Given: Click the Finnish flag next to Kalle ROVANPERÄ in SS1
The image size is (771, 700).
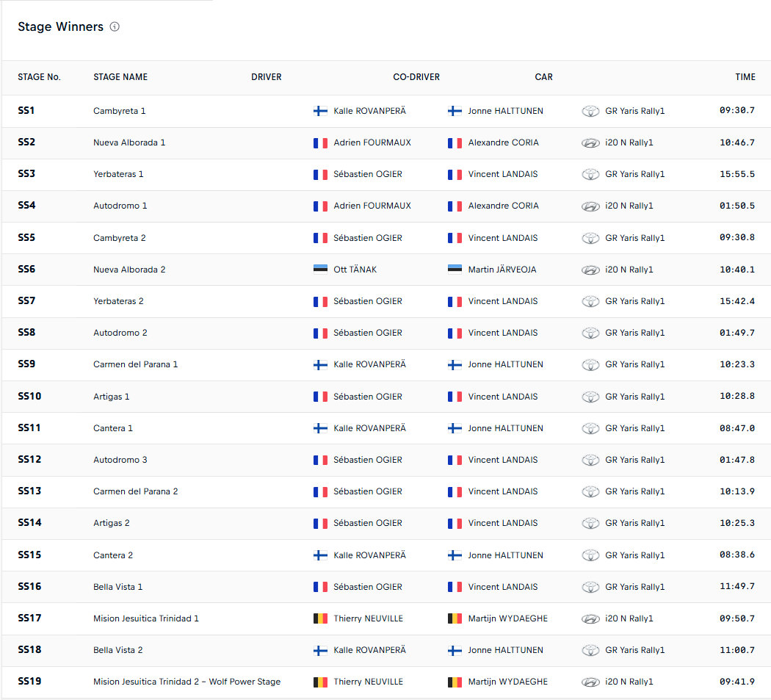Looking at the screenshot, I should coord(320,111).
